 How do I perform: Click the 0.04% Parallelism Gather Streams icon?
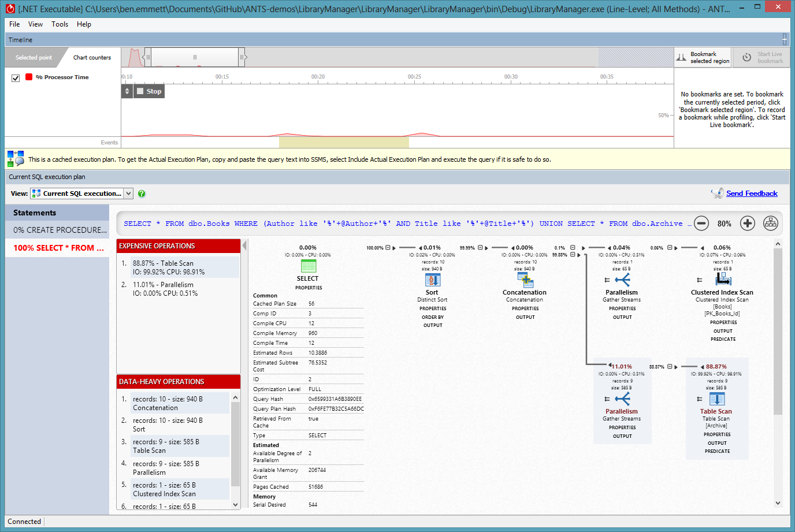click(x=622, y=280)
